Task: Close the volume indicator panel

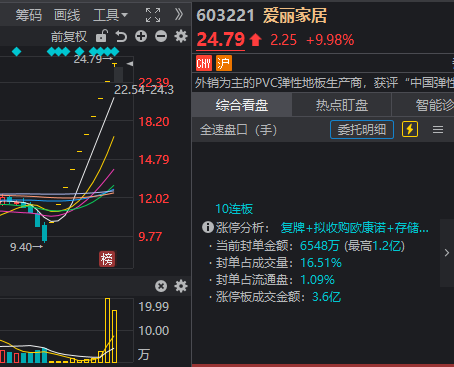Action: coord(161,286)
